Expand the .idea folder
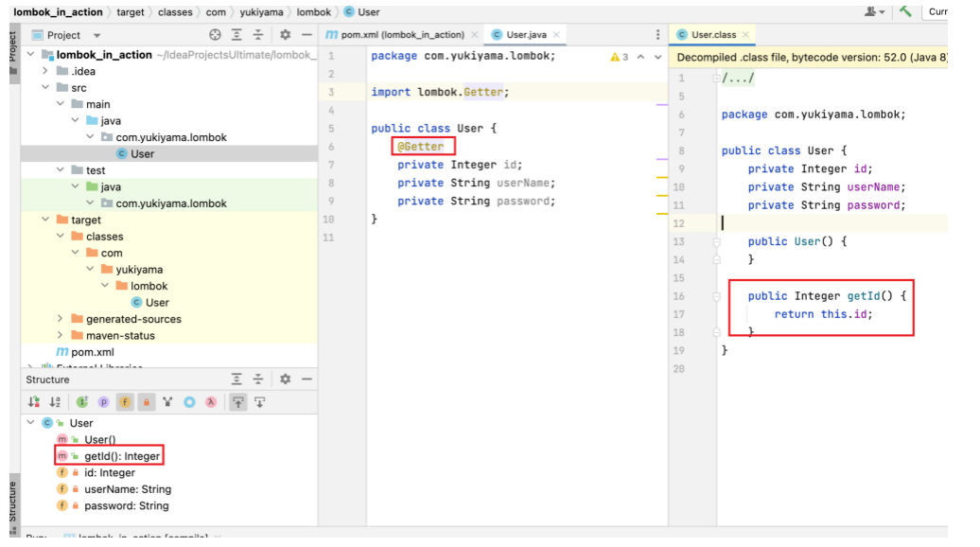980x547 pixels. [45, 71]
